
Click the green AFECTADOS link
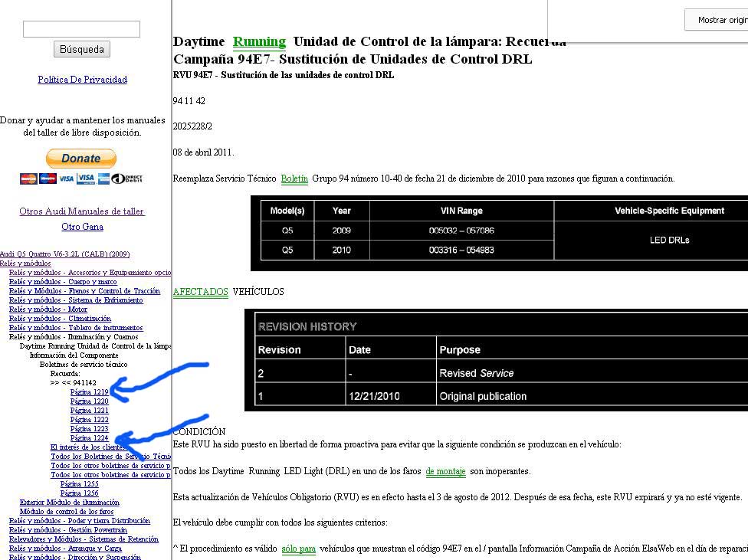tap(200, 291)
